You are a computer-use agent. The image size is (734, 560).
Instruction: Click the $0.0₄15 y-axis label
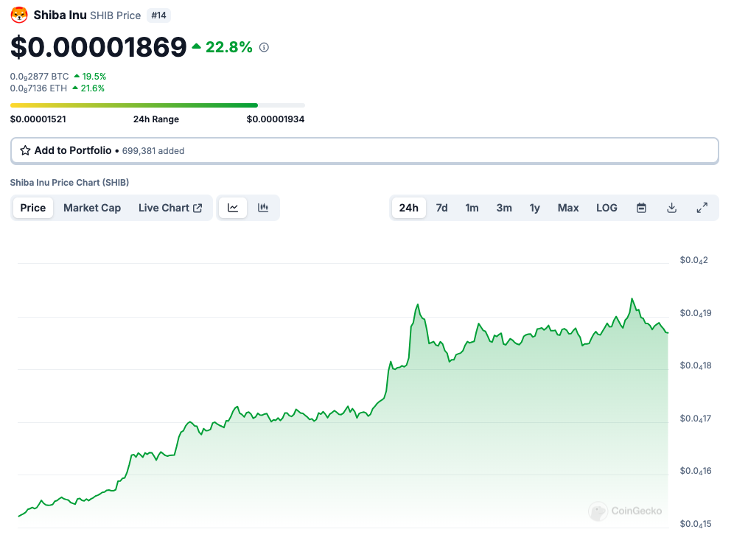tap(696, 524)
